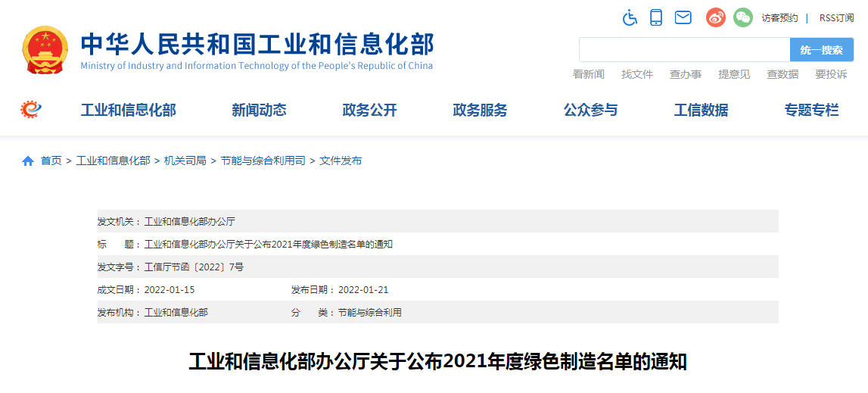Click the 要投诉 quick link

[831, 74]
